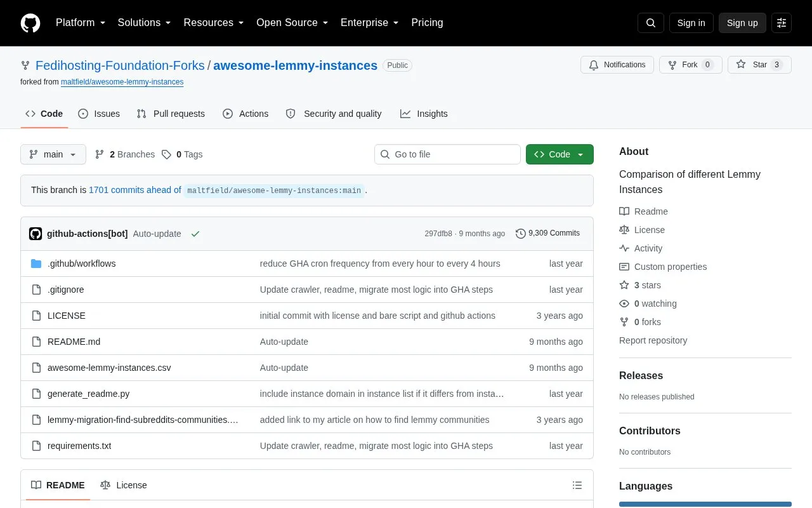Click the Notifications bell button
The width and height of the screenshot is (812, 508).
click(x=617, y=65)
